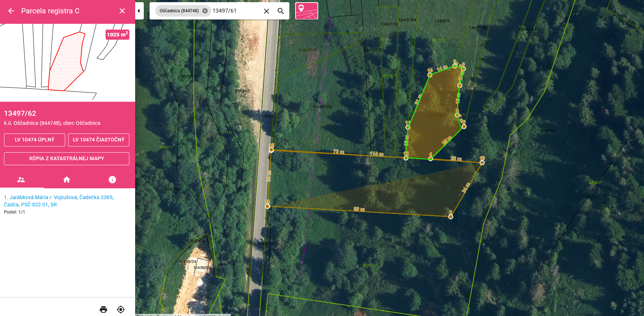Click the back arrow in panel header

(x=11, y=11)
